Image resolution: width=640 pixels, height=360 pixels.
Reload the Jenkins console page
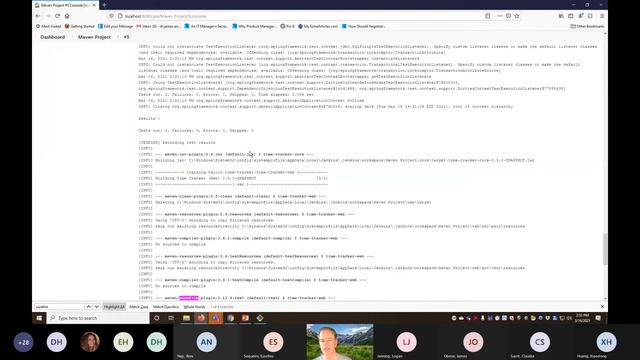pos(58,16)
